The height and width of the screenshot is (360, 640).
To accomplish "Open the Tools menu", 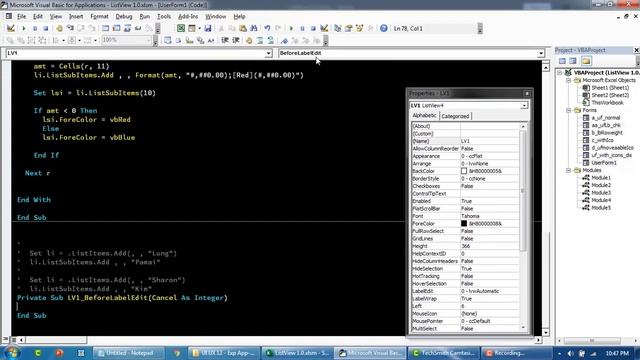I will 164,16.
